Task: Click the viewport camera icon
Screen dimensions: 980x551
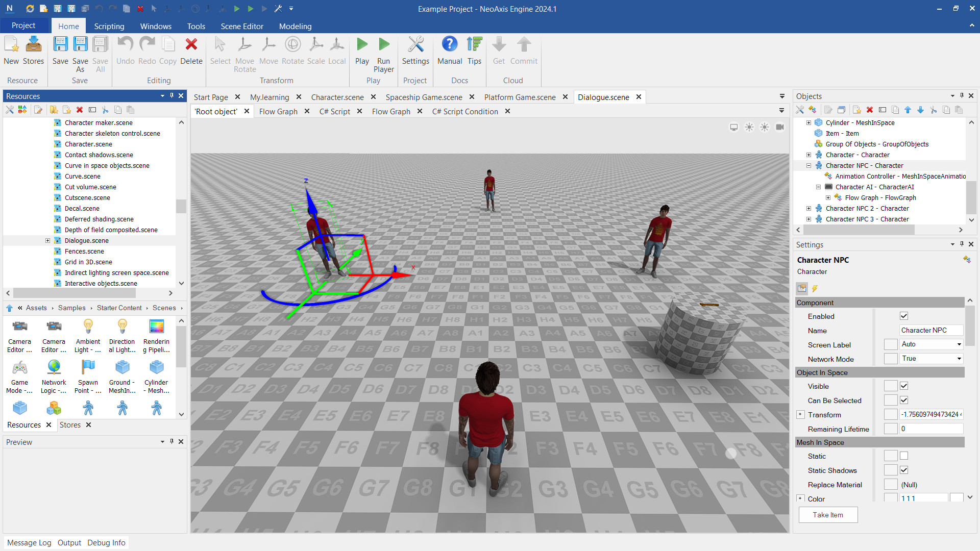Action: coord(780,127)
